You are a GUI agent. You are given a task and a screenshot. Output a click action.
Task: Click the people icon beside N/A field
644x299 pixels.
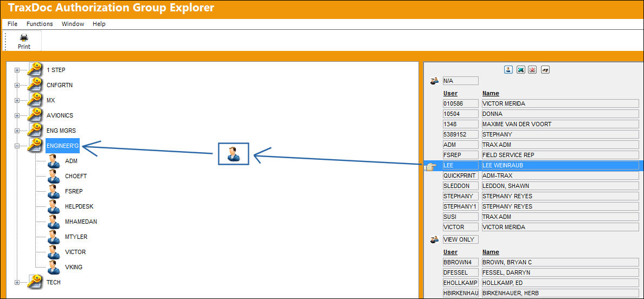click(x=434, y=81)
